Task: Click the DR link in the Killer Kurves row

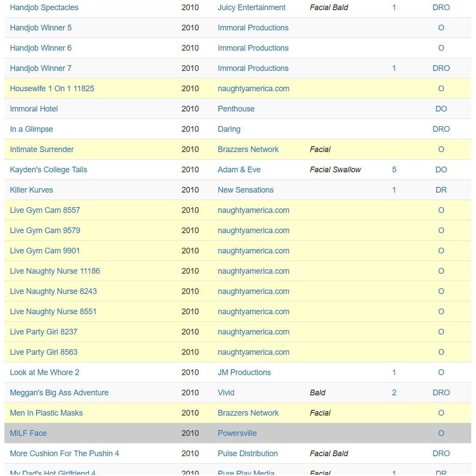Action: pos(441,190)
